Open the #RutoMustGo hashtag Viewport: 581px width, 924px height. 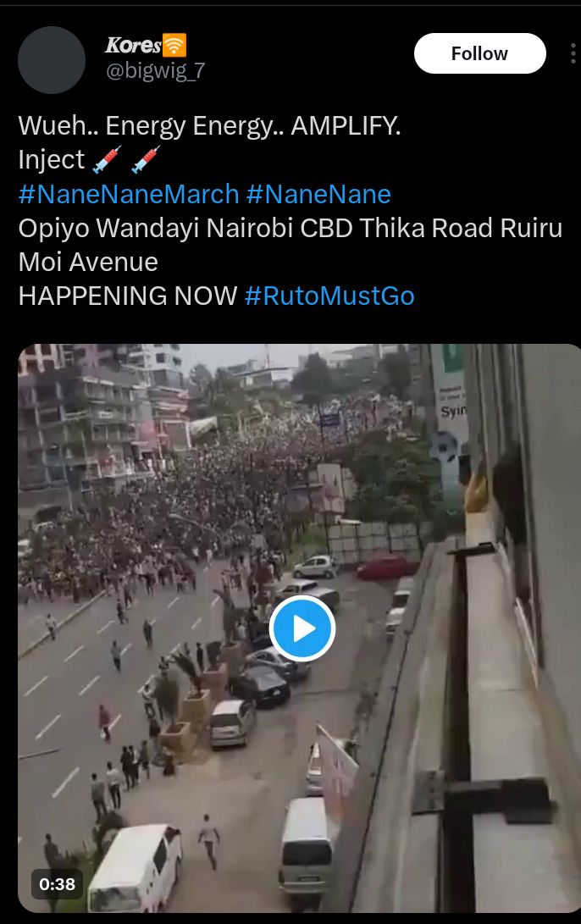pyautogui.click(x=329, y=296)
